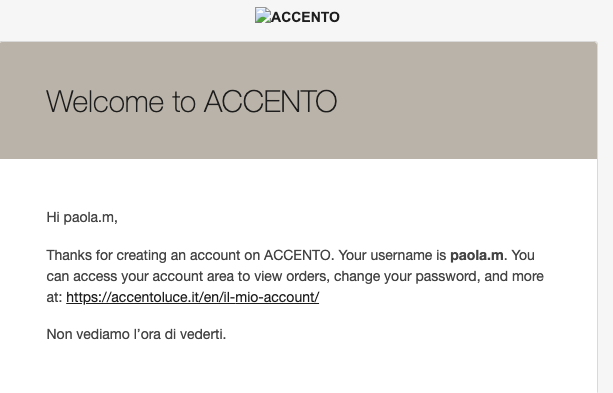The image size is (613, 393).
Task: Click the Non vediamo l'ora di vederti line
Action: [136, 334]
